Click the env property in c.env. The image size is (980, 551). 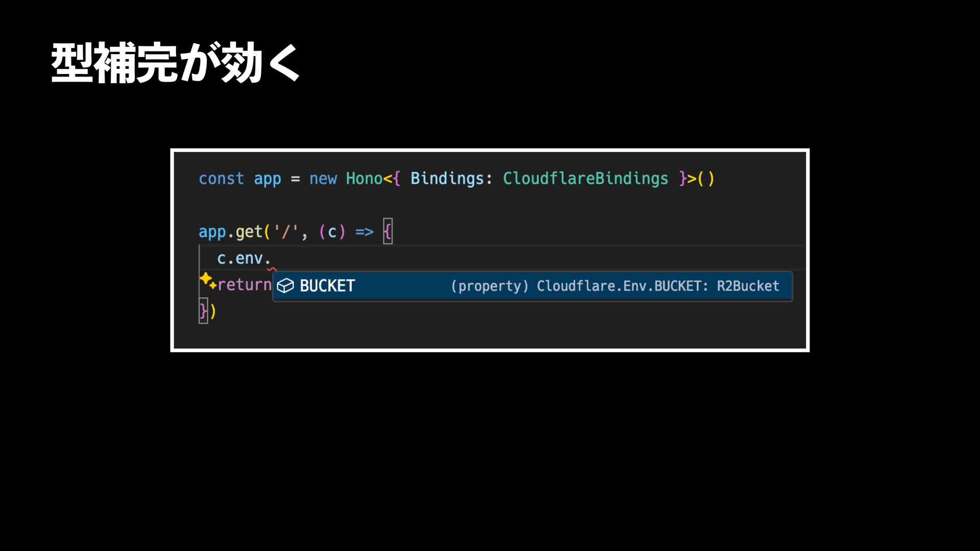pos(249,258)
